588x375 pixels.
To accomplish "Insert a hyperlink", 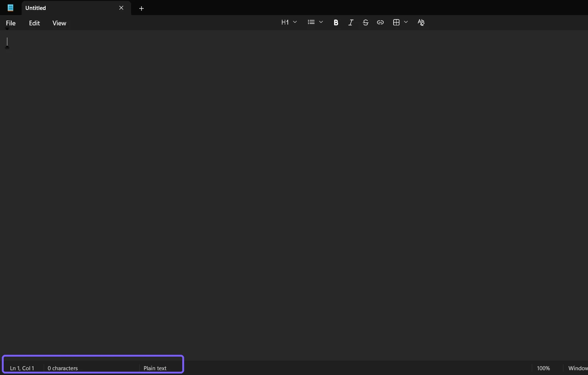I will pos(380,22).
